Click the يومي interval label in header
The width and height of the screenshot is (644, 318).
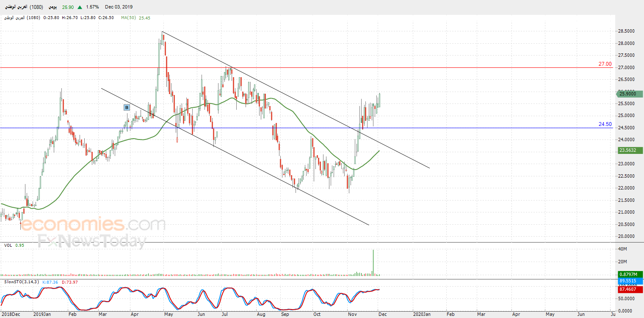(53, 7)
